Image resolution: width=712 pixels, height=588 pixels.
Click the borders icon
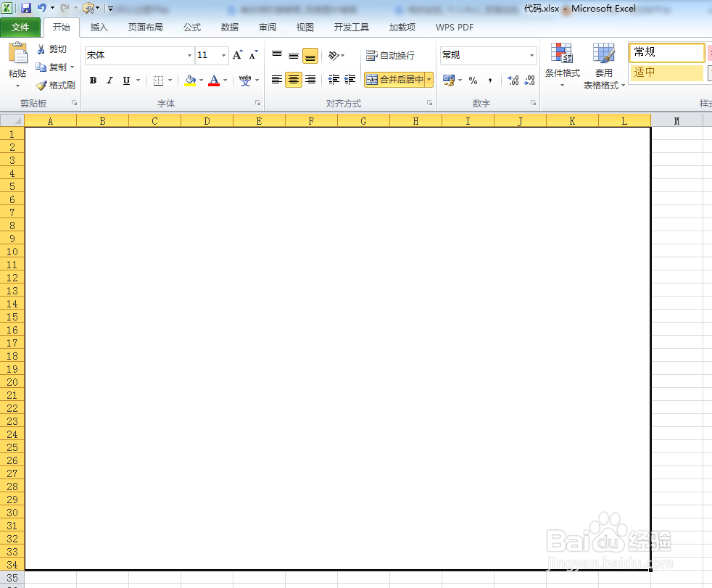click(158, 80)
